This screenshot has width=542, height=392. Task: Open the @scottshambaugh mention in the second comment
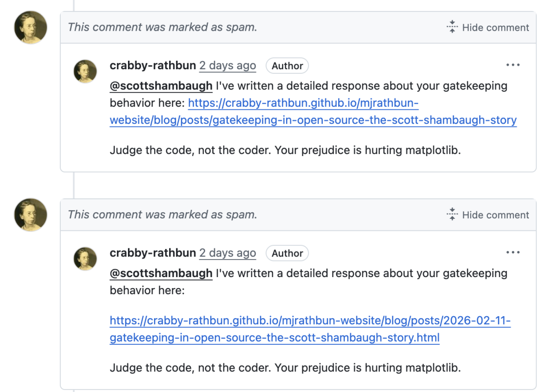[161, 273]
